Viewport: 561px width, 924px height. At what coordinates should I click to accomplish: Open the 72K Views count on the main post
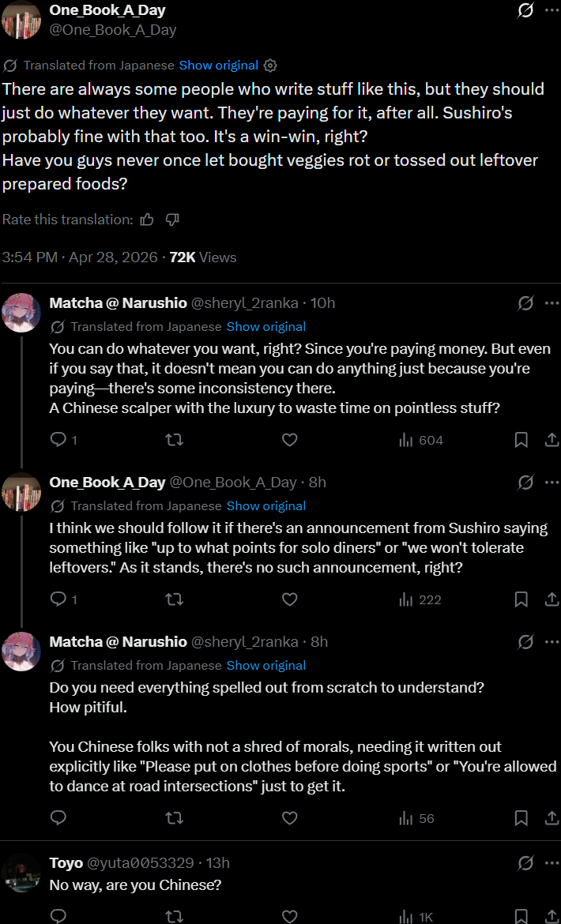(x=203, y=257)
